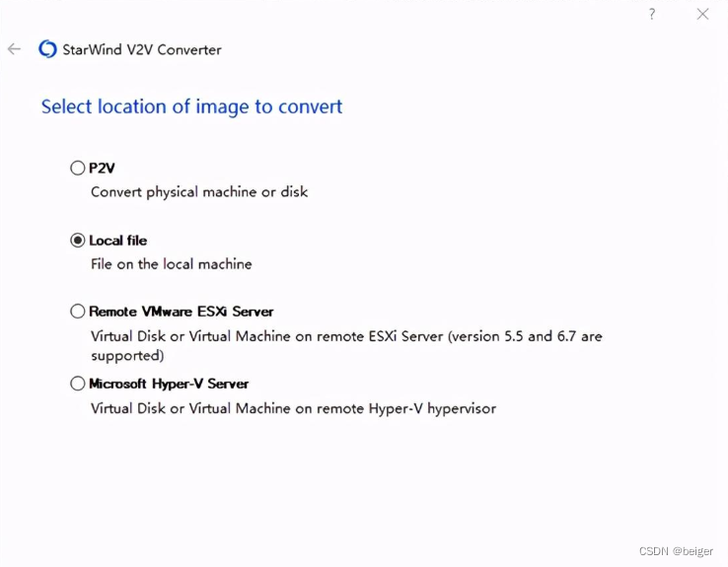Image resolution: width=728 pixels, height=567 pixels.
Task: Click the Microsoft Hyper-V Server label
Action: point(169,384)
